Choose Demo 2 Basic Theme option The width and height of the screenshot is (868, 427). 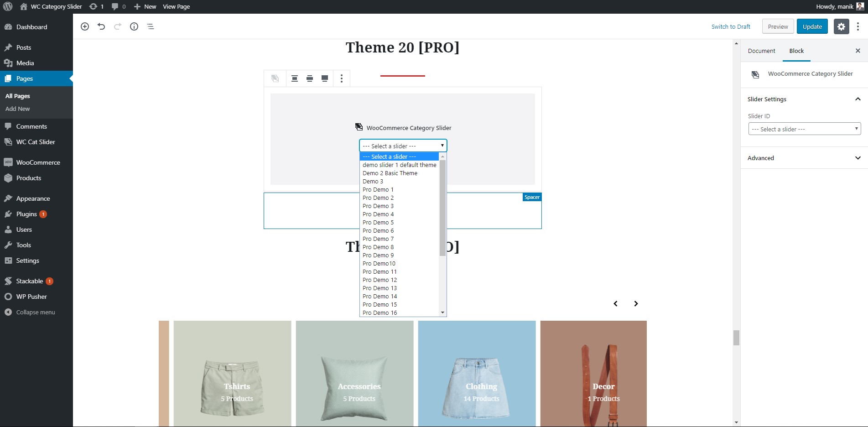tap(399, 173)
